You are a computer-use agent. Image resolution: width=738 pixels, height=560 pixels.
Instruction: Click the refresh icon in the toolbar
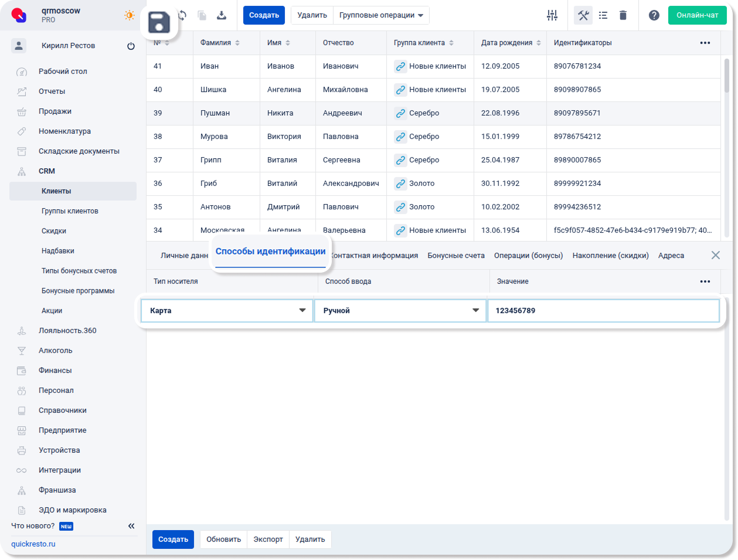tap(183, 15)
